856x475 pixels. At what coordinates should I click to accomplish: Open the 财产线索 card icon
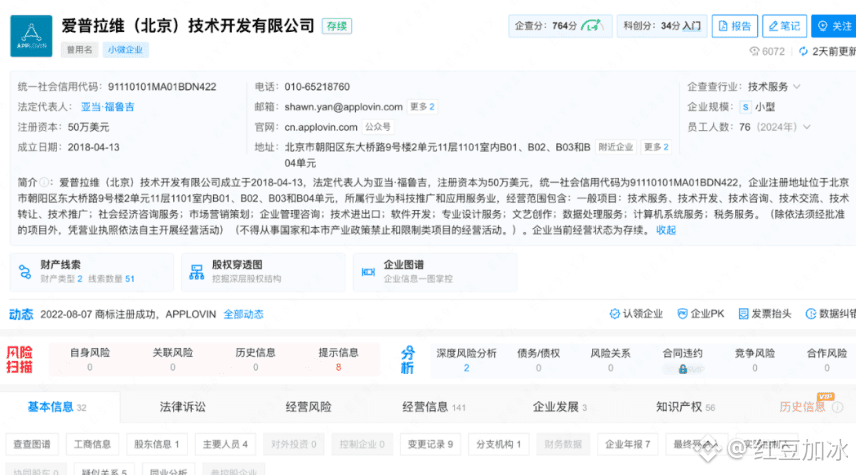(x=25, y=271)
